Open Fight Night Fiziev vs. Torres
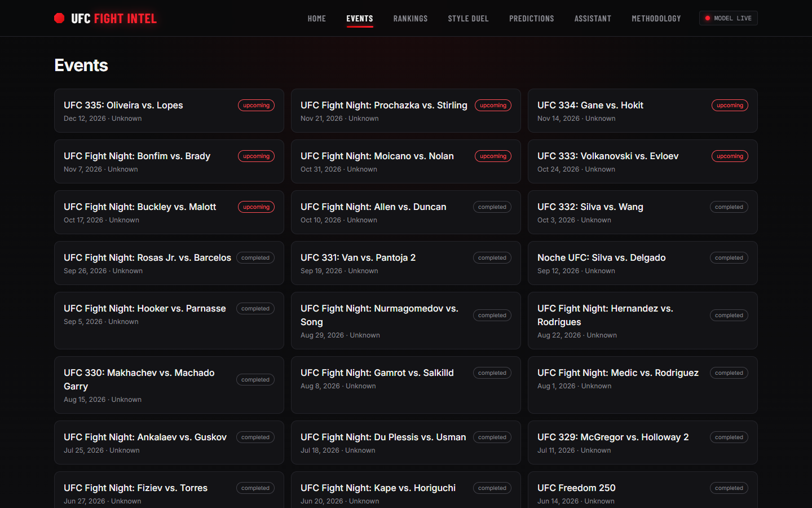Viewport: 812px width, 508px height. click(x=169, y=490)
